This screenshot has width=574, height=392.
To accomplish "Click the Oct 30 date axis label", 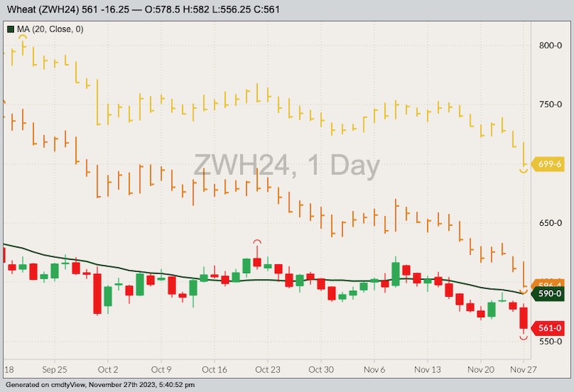I will [x=321, y=370].
